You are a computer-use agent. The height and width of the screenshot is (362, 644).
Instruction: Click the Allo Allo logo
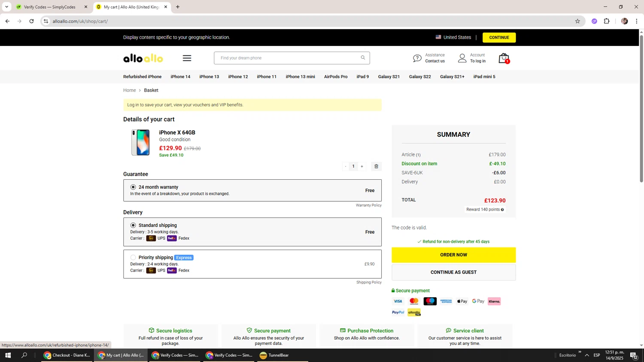point(143,58)
